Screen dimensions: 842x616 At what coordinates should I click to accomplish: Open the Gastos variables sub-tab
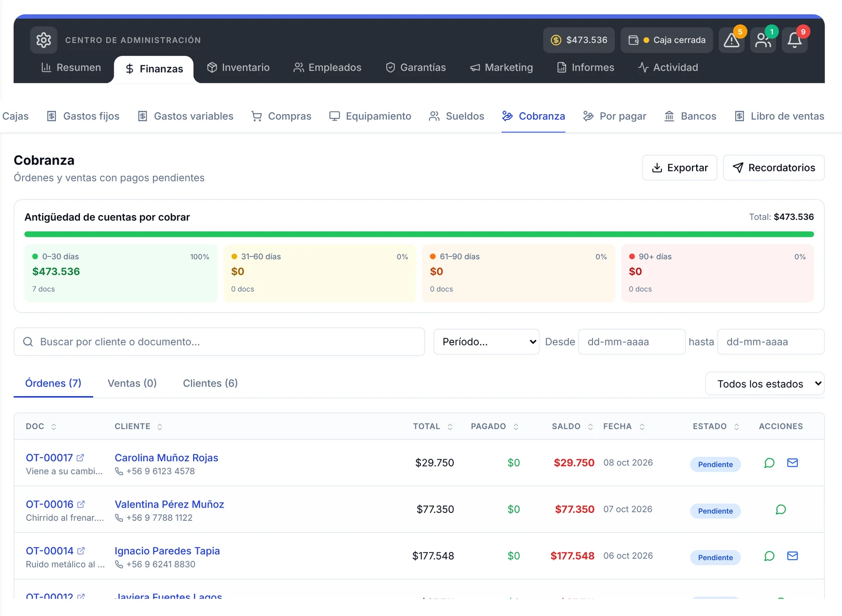(185, 116)
